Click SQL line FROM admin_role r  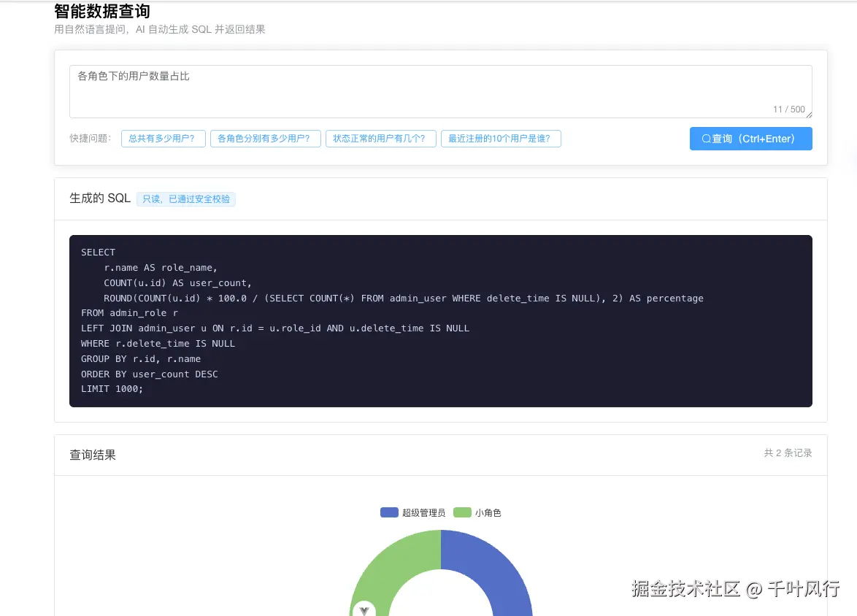[x=129, y=312]
